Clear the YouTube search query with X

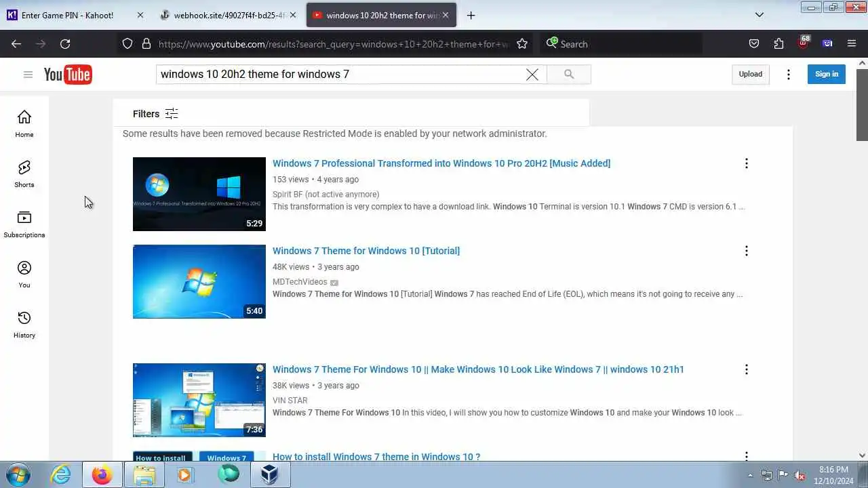532,75
